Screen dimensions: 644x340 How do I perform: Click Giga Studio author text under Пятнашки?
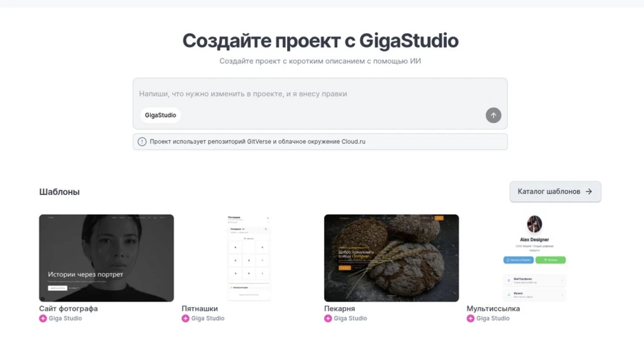[x=208, y=318]
